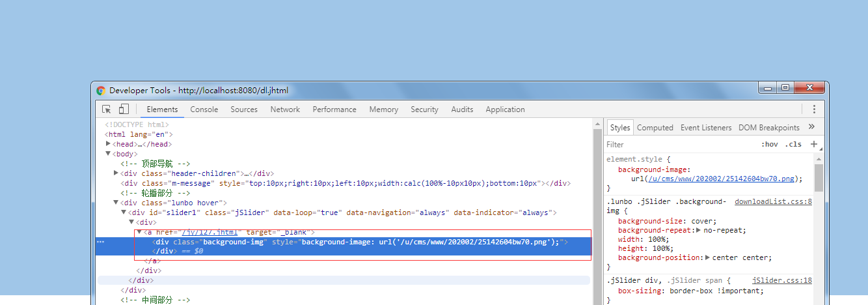The width and height of the screenshot is (868, 305).
Task: Activate the inspect element picker icon
Action: [107, 109]
